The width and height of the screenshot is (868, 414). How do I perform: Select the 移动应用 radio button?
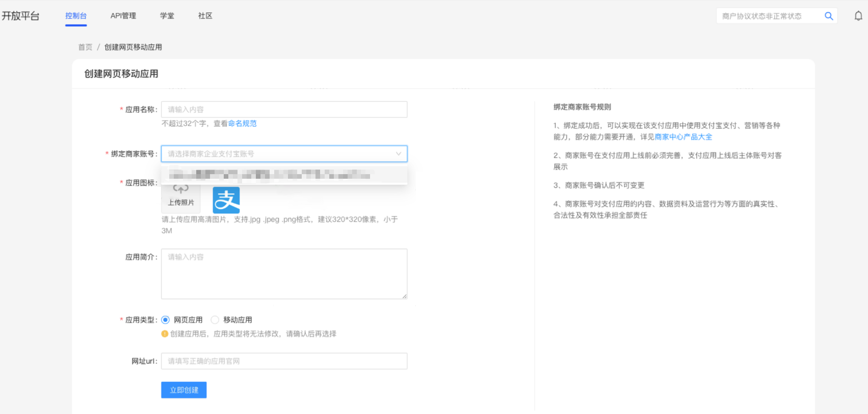tap(215, 320)
